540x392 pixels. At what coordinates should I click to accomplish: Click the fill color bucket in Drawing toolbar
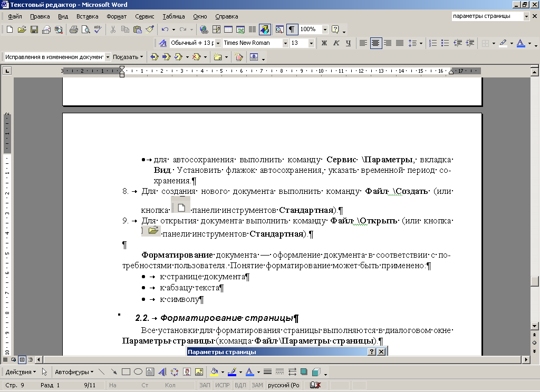tap(214, 372)
